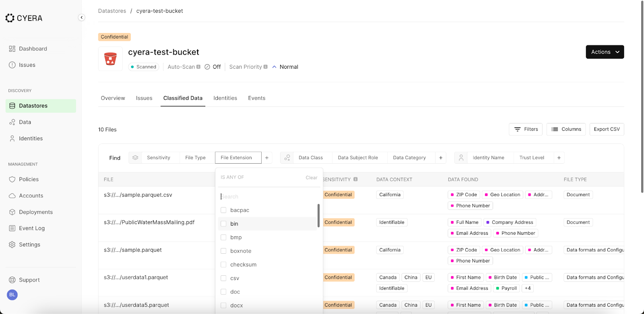Open the Actions dropdown
The image size is (644, 314).
[605, 52]
